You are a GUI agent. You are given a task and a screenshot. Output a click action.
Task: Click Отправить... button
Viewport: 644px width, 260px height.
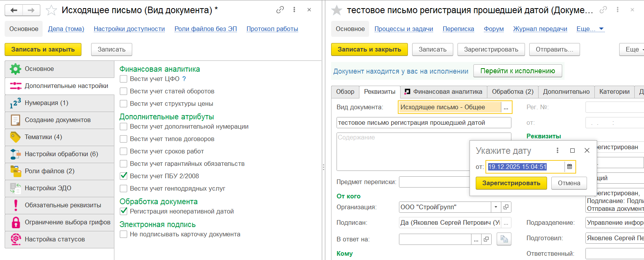pos(554,49)
